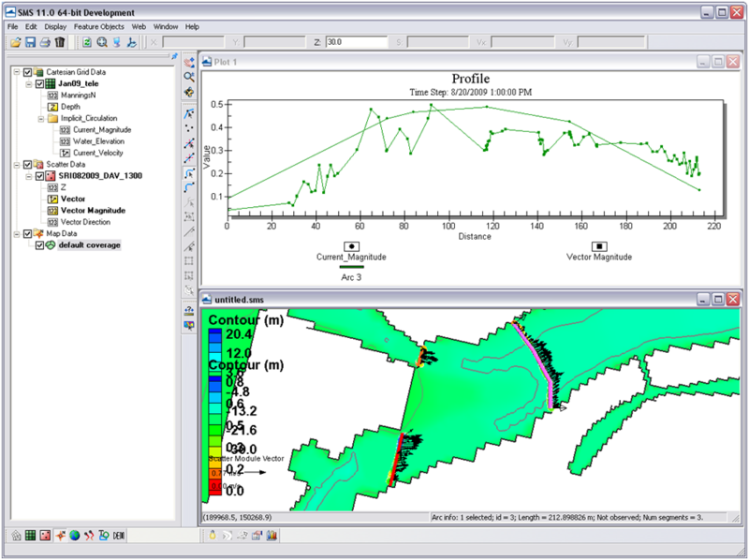Screen dimensions: 749x560
Task: Open the Window menu
Action: (x=166, y=27)
